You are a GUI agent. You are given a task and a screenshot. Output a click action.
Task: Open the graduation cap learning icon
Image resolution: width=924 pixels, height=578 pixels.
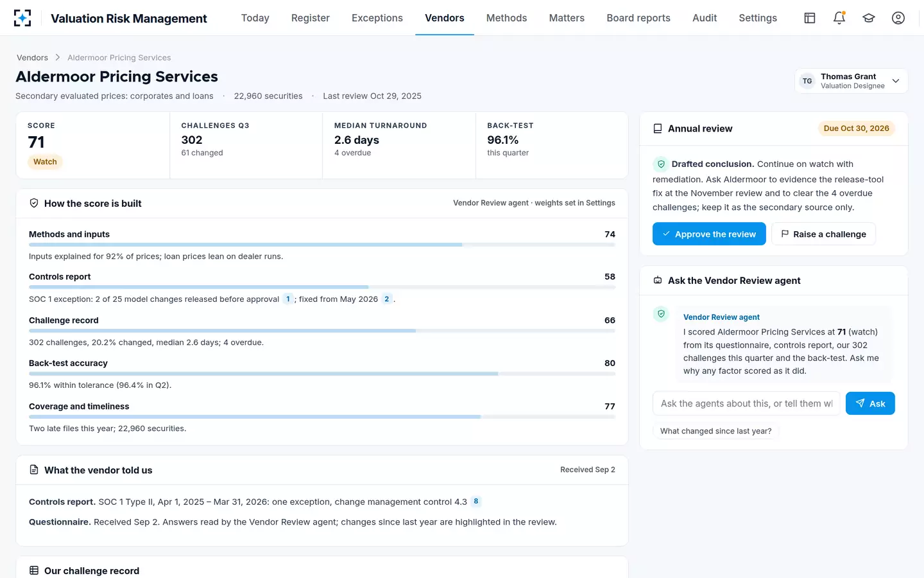click(869, 18)
